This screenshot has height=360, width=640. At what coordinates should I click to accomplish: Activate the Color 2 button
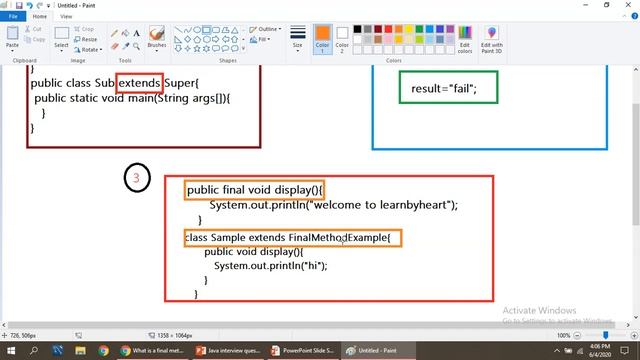[x=342, y=39]
